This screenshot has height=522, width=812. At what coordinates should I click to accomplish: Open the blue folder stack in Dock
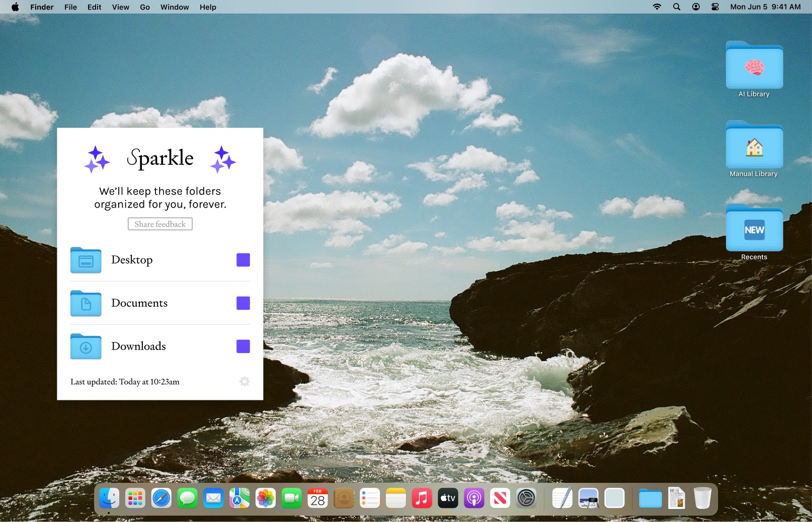pyautogui.click(x=651, y=499)
